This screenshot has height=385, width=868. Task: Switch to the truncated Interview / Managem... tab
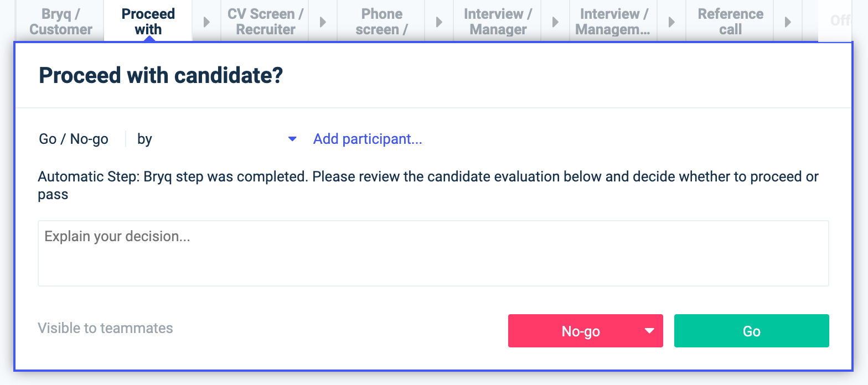613,22
